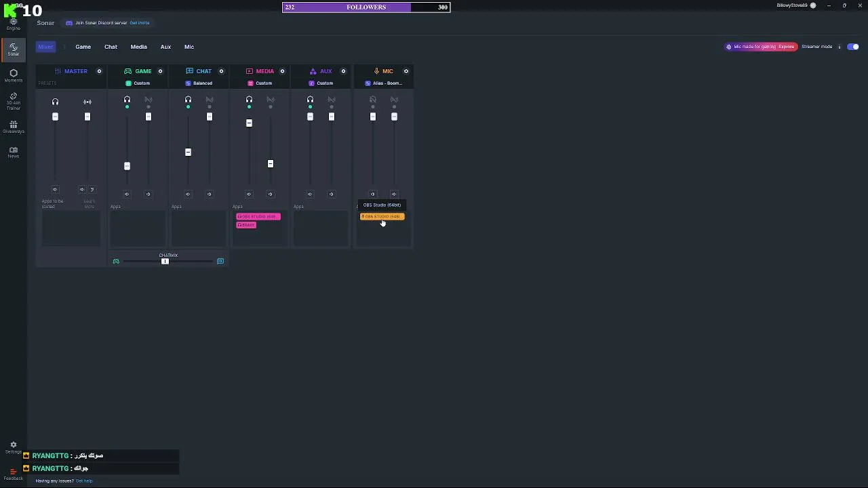Open the GAME preset dropdown showing Custom
Image resolution: width=868 pixels, height=488 pixels.
coord(138,83)
